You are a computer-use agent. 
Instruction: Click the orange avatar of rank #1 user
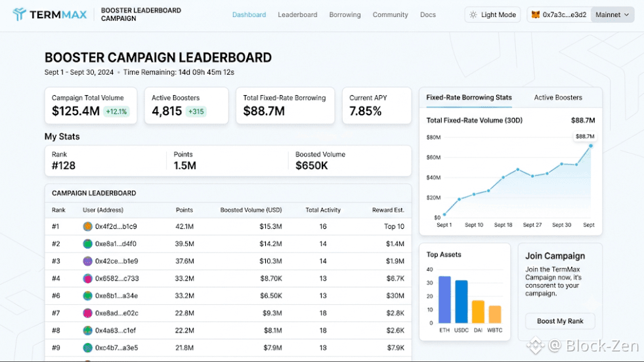click(87, 226)
